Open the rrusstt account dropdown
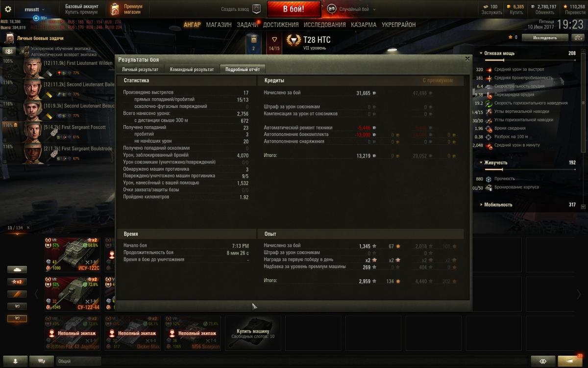Image resolution: width=588 pixels, height=368 pixels. 35,9
